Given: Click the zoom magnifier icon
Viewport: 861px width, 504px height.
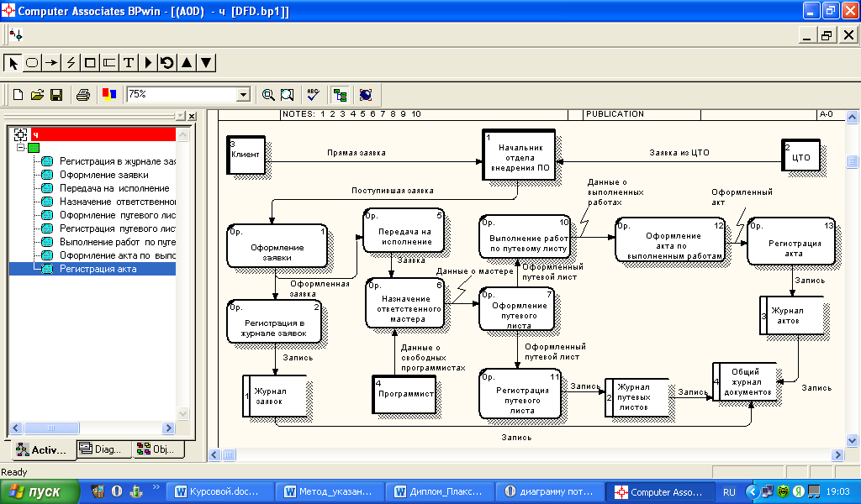Looking at the screenshot, I should [268, 95].
